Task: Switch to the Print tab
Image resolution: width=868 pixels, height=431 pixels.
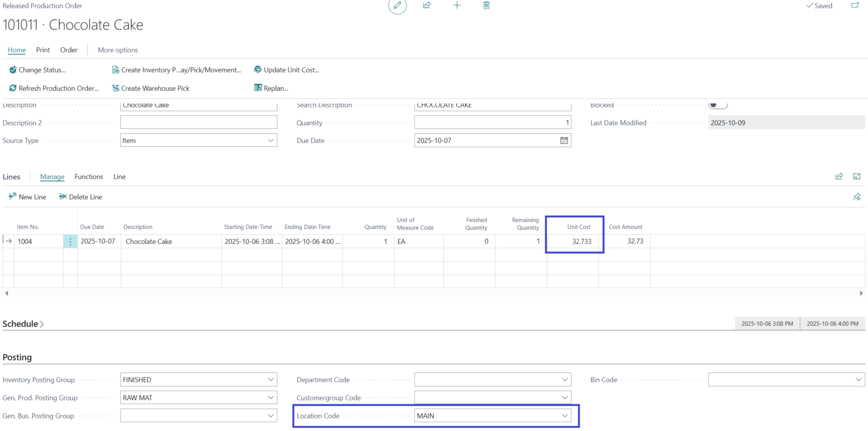Action: tap(43, 50)
